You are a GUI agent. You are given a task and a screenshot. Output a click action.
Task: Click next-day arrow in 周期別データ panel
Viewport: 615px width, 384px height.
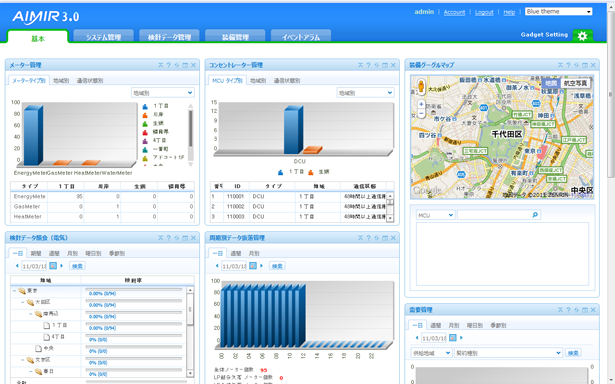[x=262, y=266]
